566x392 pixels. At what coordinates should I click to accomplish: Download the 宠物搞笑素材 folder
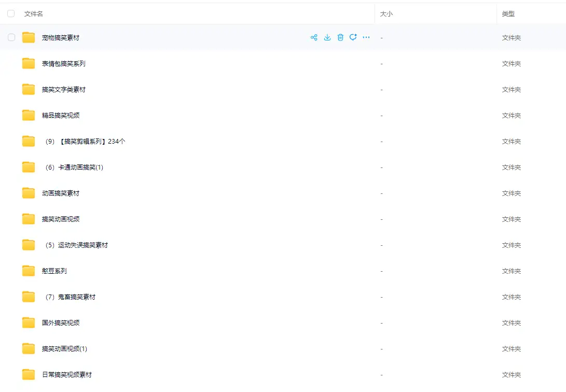[x=327, y=37]
